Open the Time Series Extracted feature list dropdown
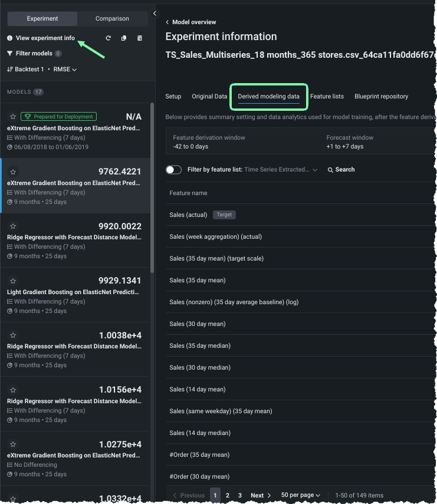437x504 pixels. (280, 170)
